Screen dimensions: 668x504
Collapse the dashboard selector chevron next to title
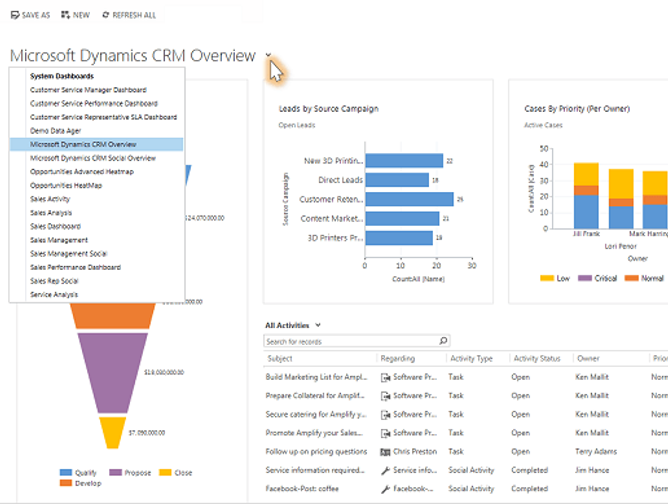pos(268,56)
